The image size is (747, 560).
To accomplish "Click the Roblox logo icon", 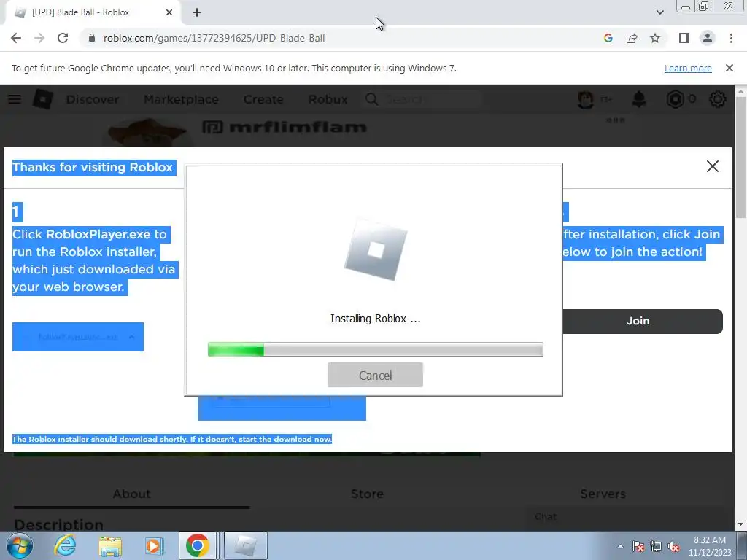I will click(43, 99).
